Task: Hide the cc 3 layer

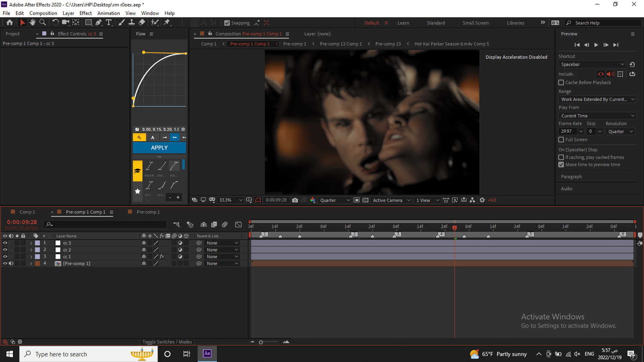Action: [x=5, y=243]
